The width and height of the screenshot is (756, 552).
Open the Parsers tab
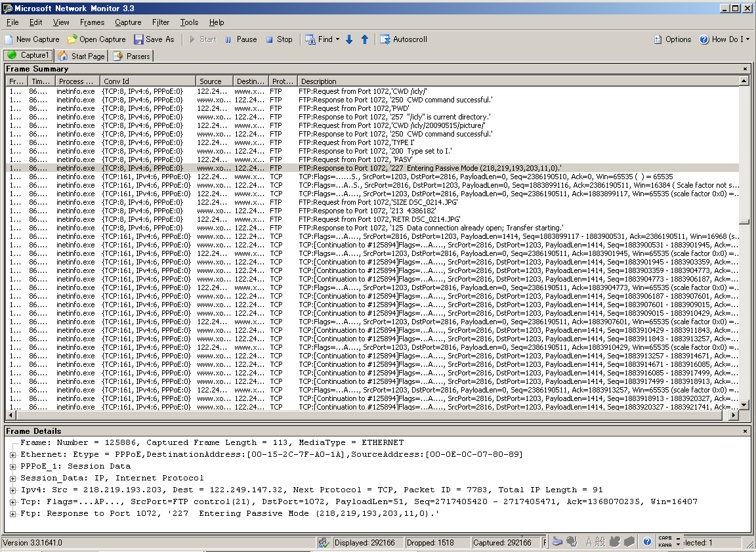pyautogui.click(x=132, y=56)
